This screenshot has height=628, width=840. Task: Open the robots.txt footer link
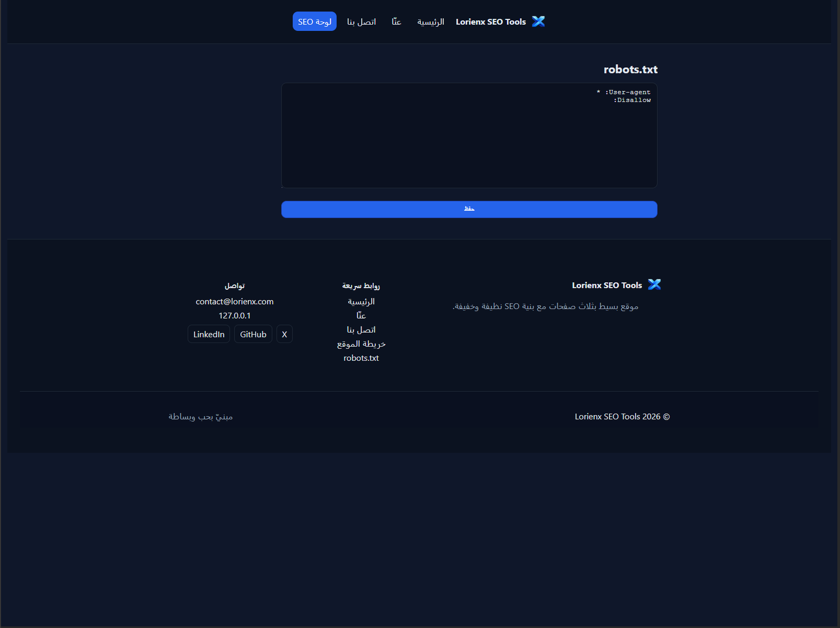(361, 358)
